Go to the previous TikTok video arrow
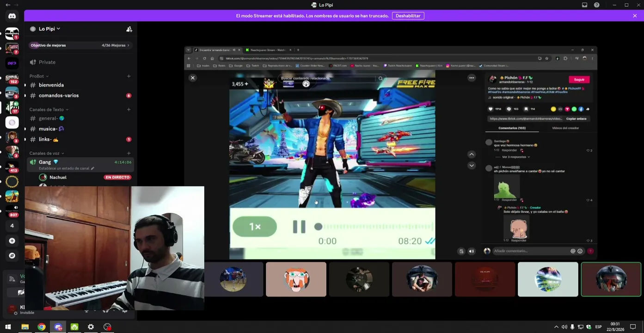This screenshot has width=644, height=333. [472, 154]
